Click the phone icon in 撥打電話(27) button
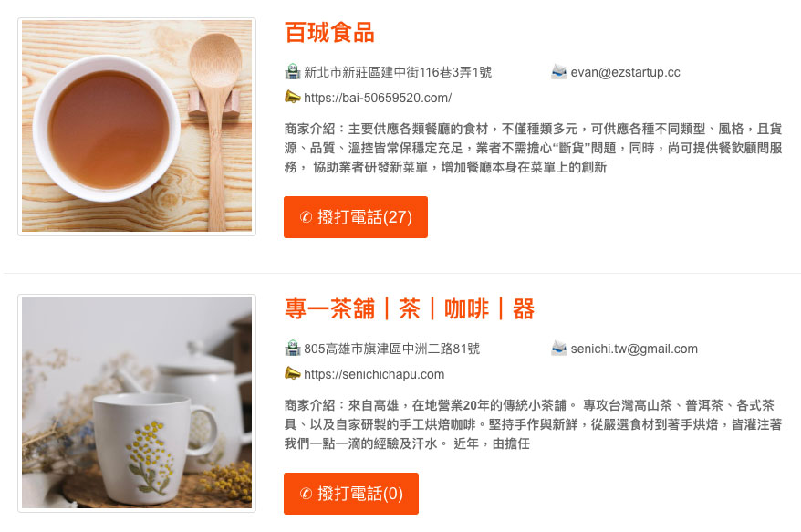 pos(306,217)
